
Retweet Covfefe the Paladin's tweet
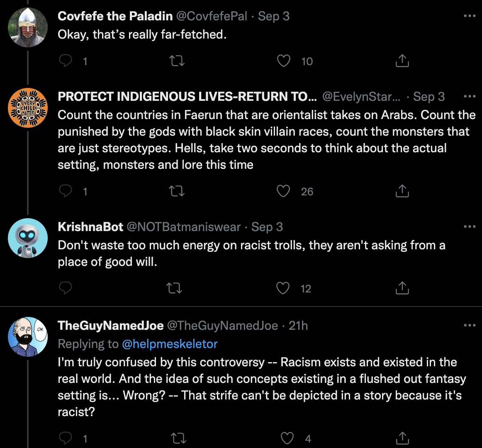[x=177, y=61]
